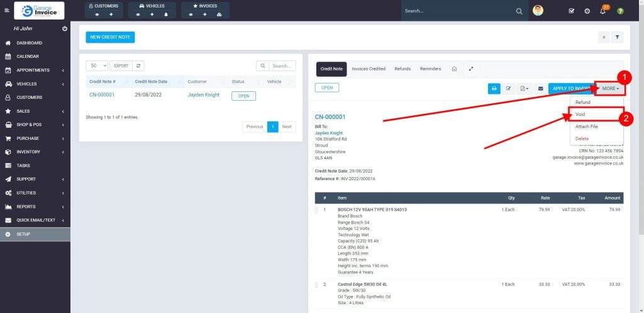
Task: Open credit note CN-000001 in the table
Action: (x=102, y=95)
